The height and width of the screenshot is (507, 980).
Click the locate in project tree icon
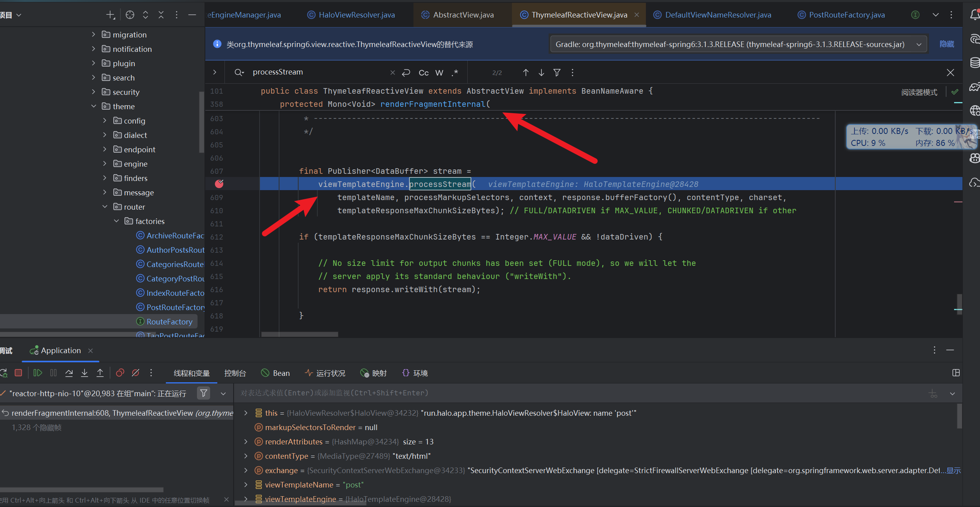point(130,15)
